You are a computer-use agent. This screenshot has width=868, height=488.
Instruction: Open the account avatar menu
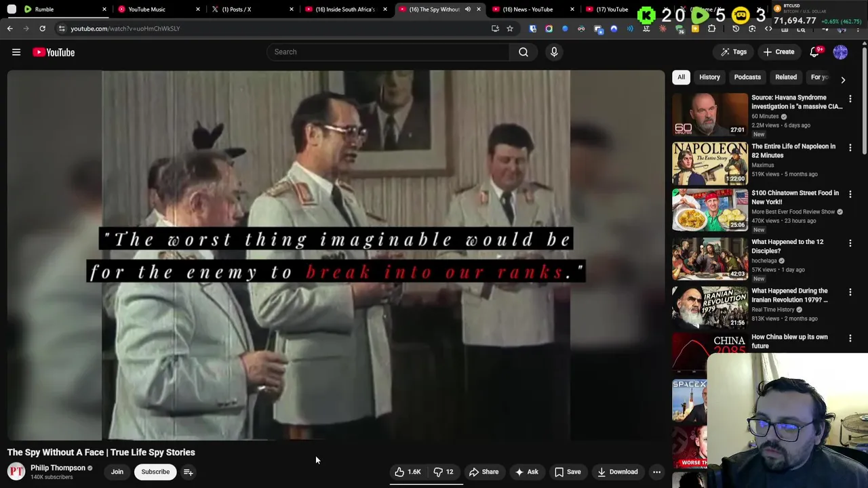(840, 52)
